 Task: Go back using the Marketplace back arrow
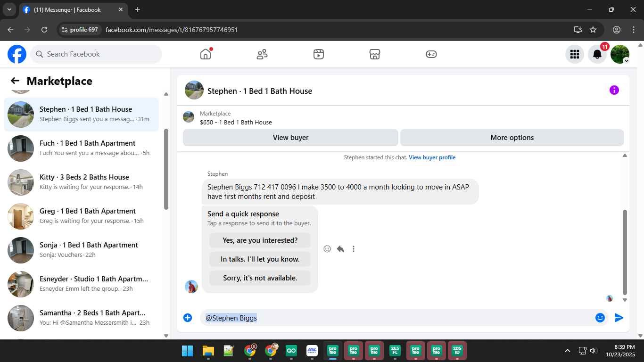[x=15, y=81]
